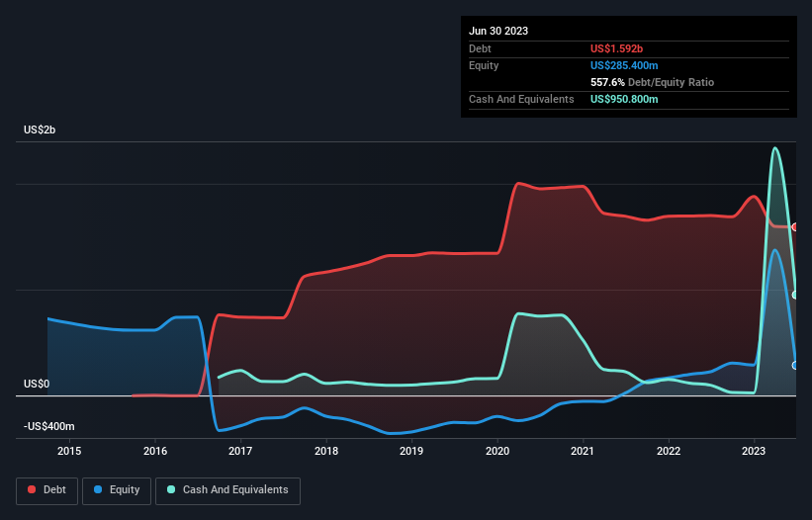This screenshot has height=520, width=812.
Task: Click the 2017 axis label
Action: 240,451
